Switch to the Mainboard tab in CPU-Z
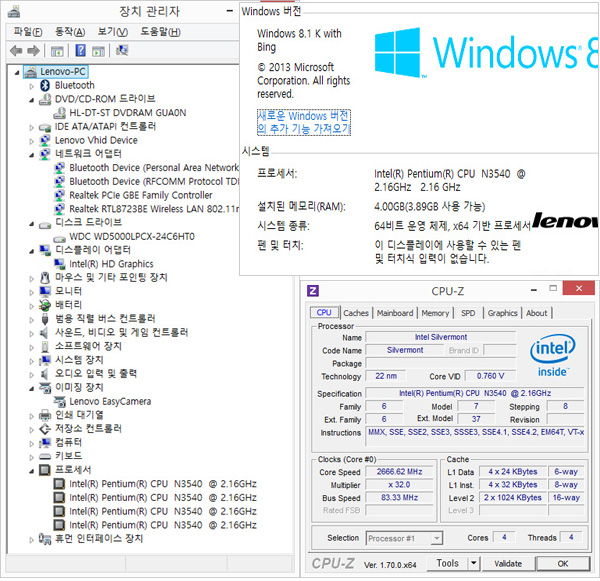The image size is (600, 581). 395,313
